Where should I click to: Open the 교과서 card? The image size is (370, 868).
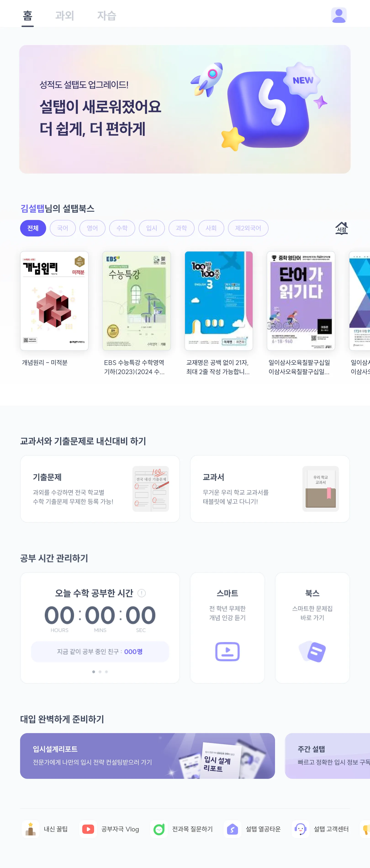tap(270, 489)
